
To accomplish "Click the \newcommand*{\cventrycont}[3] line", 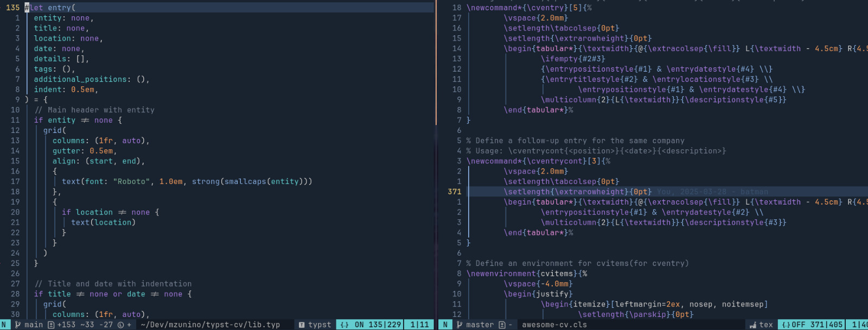I will pos(538,161).
